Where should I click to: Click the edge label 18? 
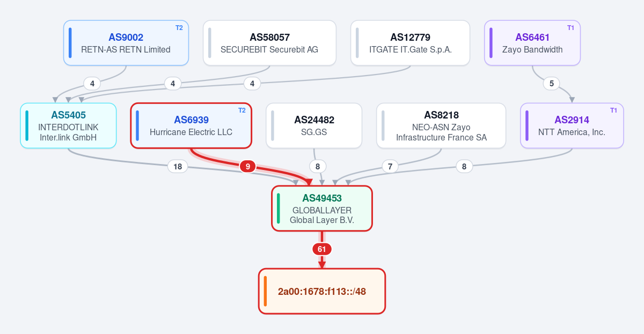[178, 167]
